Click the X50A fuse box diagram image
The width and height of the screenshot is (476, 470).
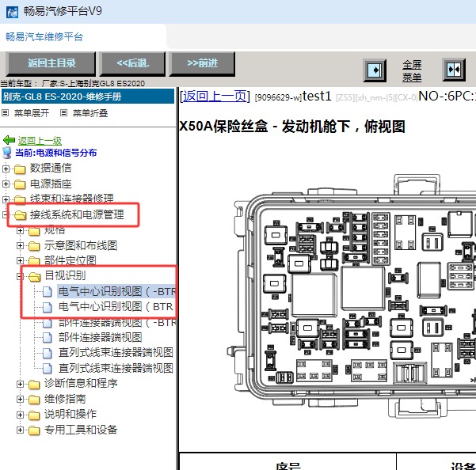(x=351, y=295)
